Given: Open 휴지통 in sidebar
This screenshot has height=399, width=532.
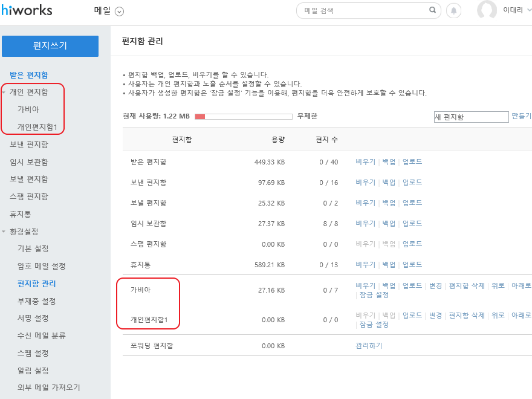Looking at the screenshot, I should tap(21, 214).
